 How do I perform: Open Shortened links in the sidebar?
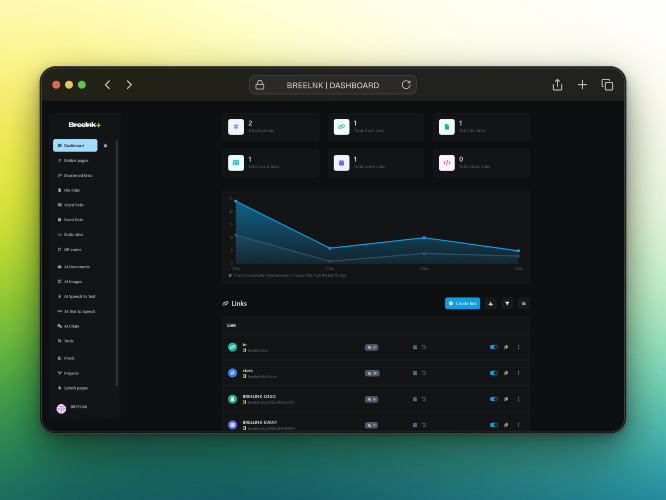75,175
